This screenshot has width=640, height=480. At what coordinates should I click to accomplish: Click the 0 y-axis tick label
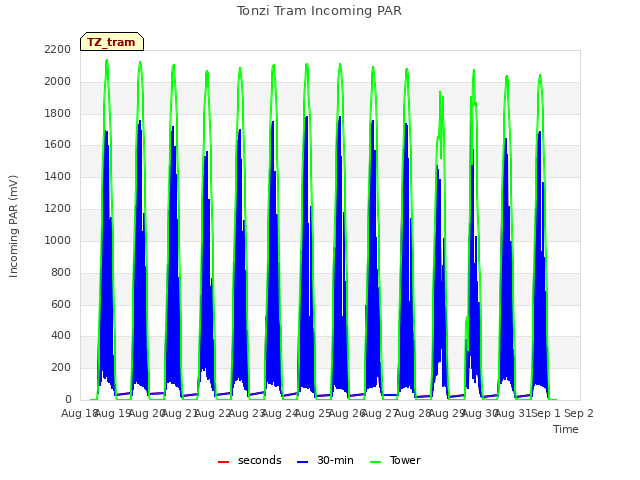(68, 399)
